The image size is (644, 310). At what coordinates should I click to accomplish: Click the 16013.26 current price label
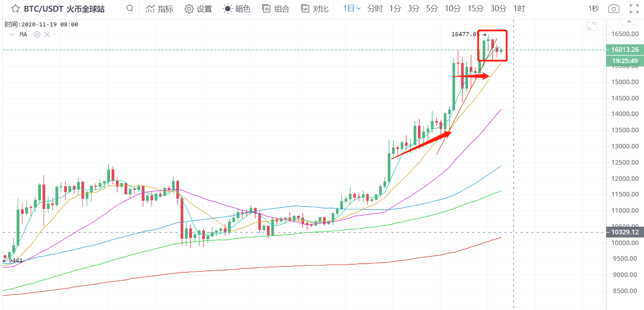[x=625, y=50]
